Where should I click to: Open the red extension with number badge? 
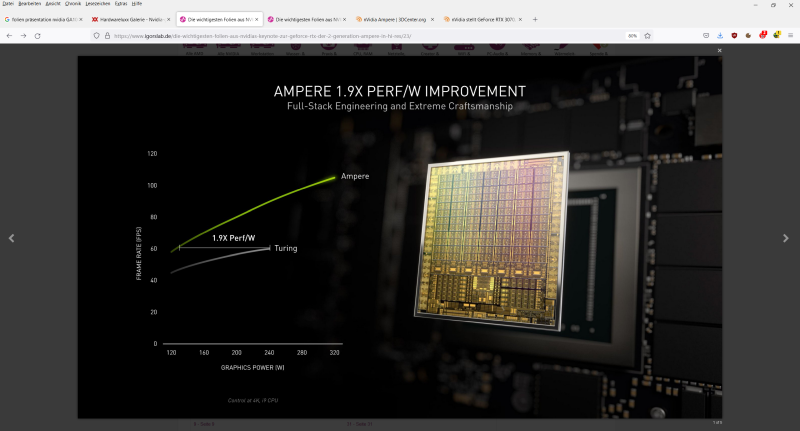(x=763, y=35)
